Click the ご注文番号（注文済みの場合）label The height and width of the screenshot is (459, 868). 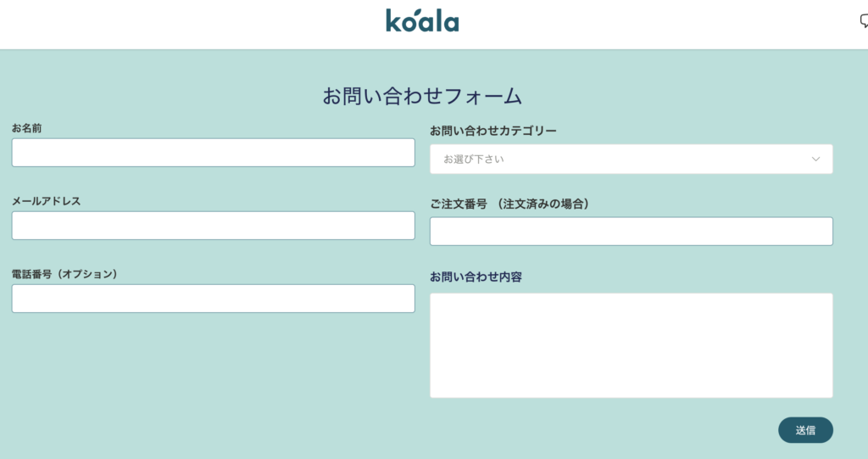tap(509, 204)
